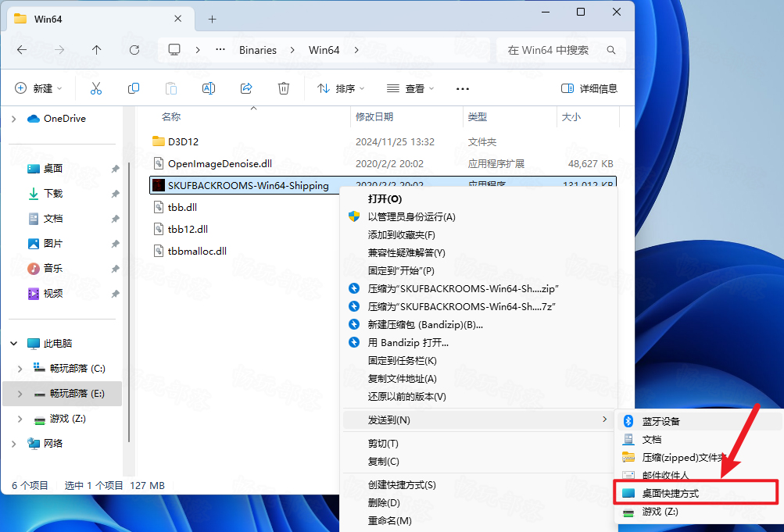
Task: Sort by the 大小 column header
Action: (x=571, y=117)
